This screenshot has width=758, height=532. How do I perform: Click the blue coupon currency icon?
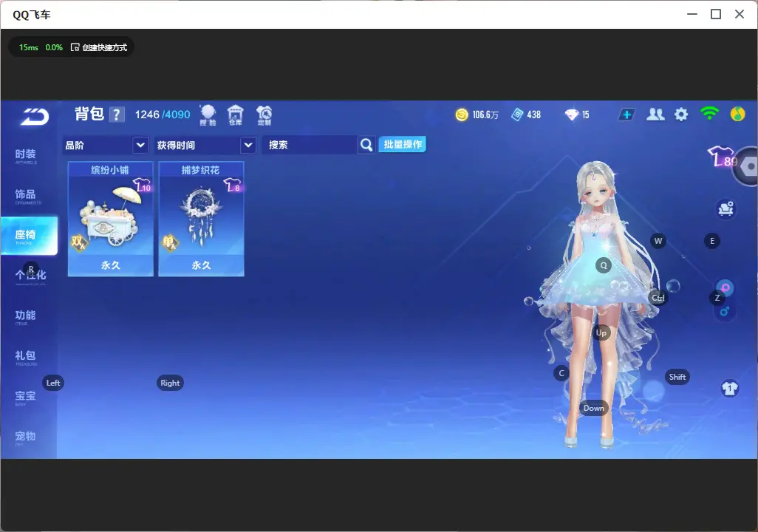[x=517, y=115]
